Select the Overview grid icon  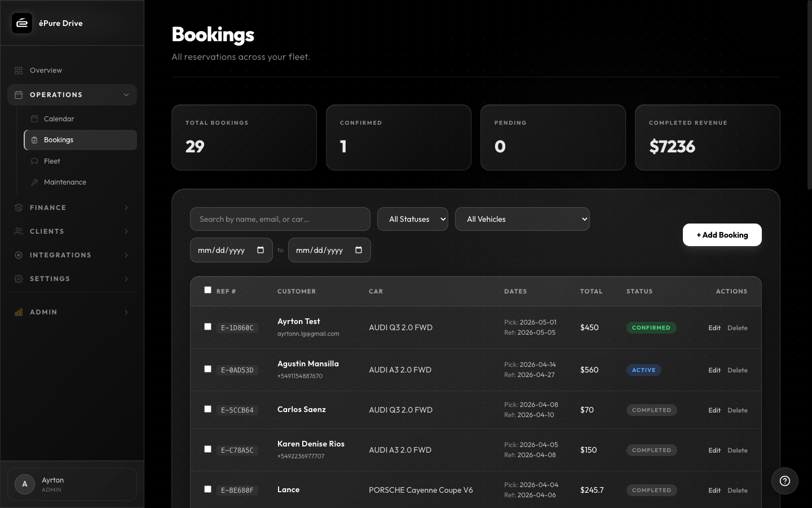point(17,70)
